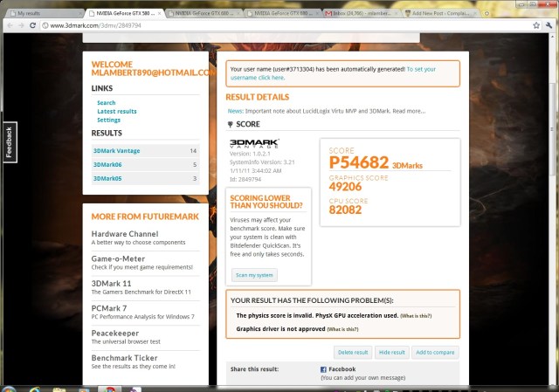
Task: Bookmark this page with the star icon
Action: click(x=535, y=26)
